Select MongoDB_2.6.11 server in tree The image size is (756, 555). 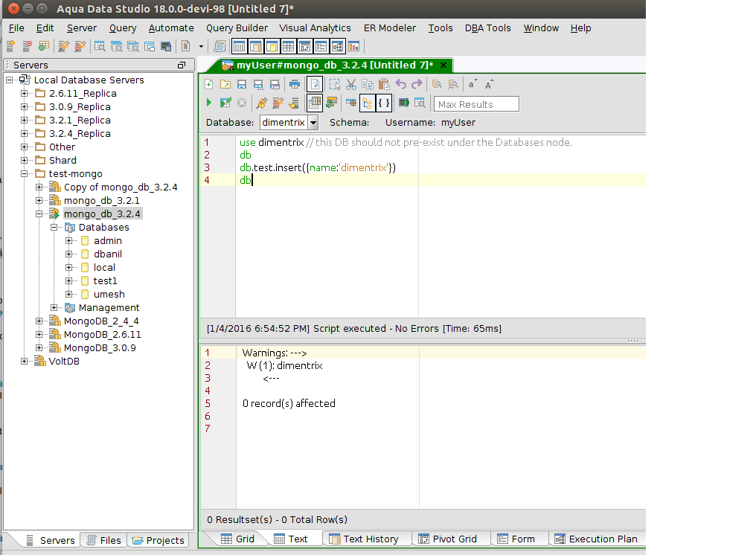point(102,334)
